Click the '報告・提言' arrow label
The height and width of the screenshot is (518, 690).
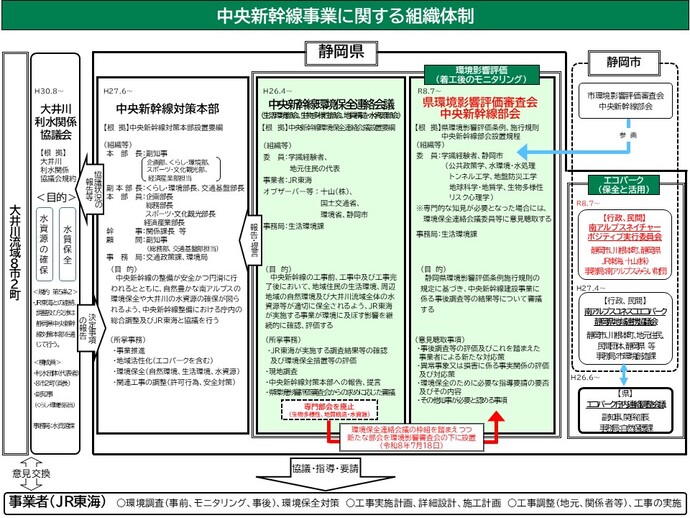pos(252,240)
